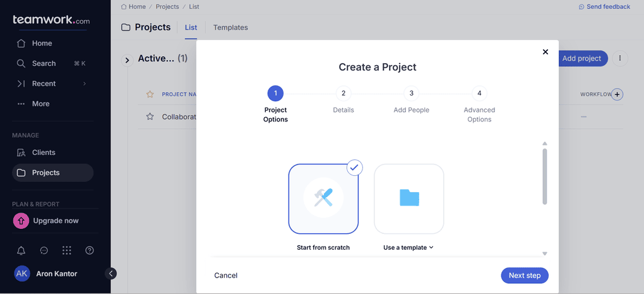Expand the Active projects section chevron
Viewport: 644px width, 294px height.
coord(127,59)
